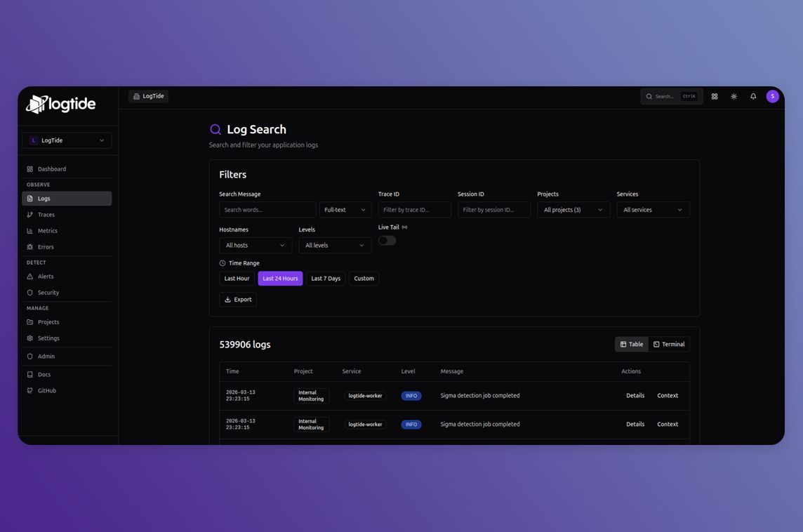
Task: Open the Full-text search mode dropdown
Action: coord(345,210)
